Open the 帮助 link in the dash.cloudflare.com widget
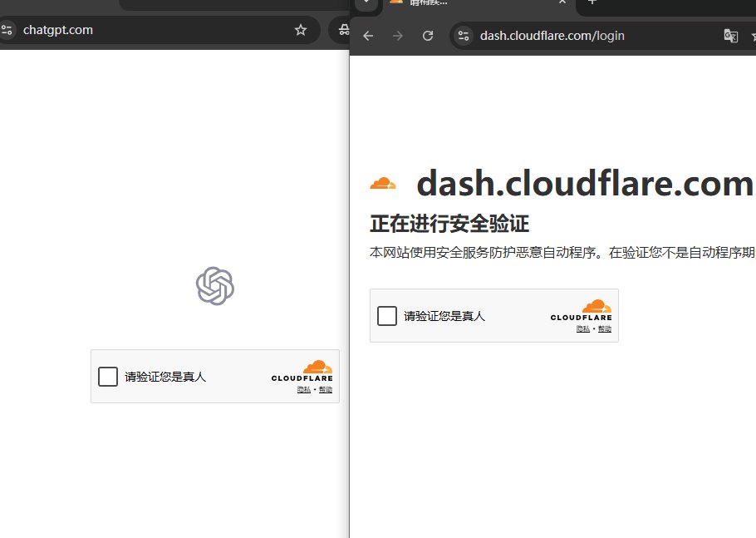The height and width of the screenshot is (538, 756). tap(605, 328)
